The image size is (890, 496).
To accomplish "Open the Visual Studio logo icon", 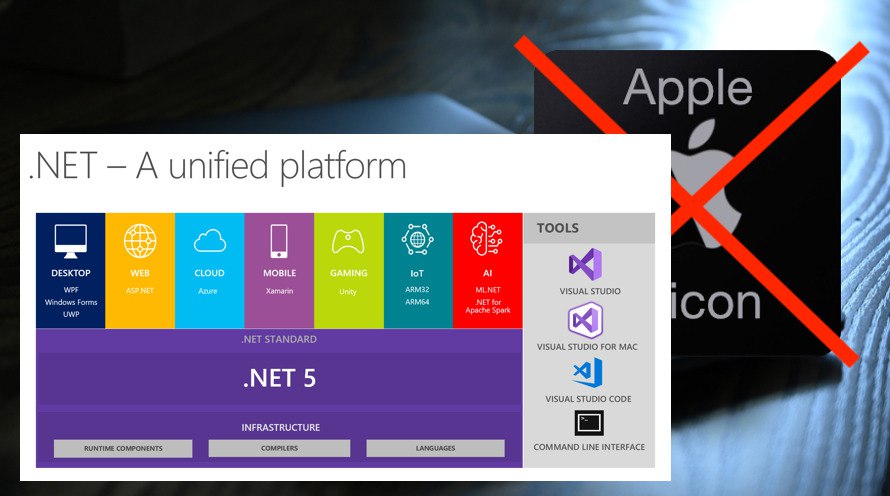I will click(586, 264).
